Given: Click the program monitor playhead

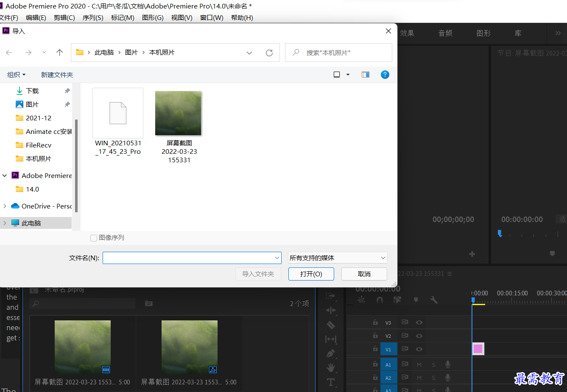Looking at the screenshot, I should coord(500,233).
